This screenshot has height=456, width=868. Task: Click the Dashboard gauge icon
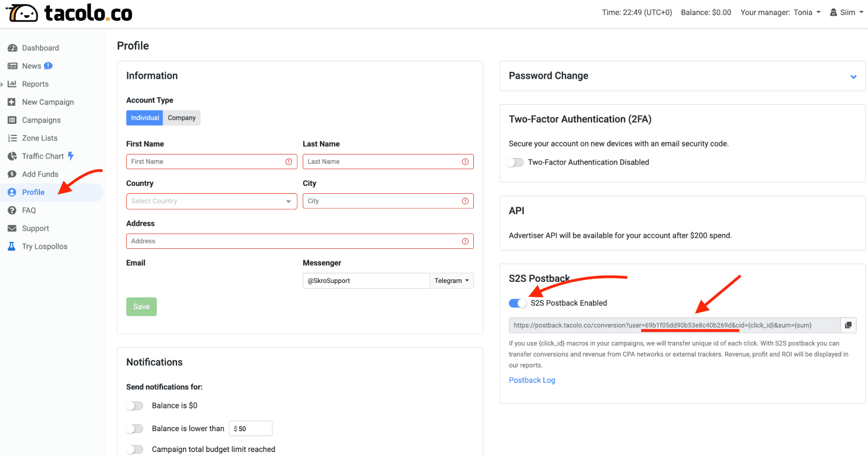pos(12,48)
